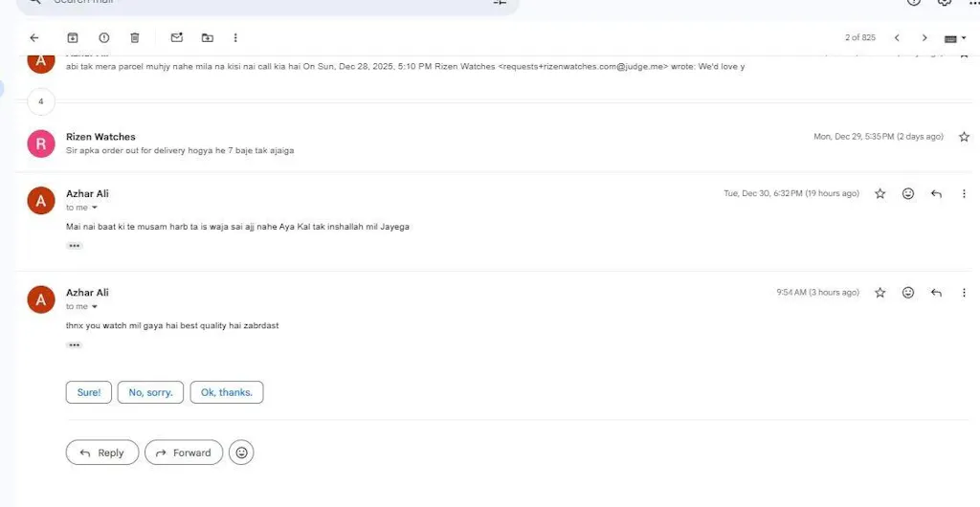The width and height of the screenshot is (980, 507).
Task: Star the Dec 30 Azhar Ali message
Action: 880,193
